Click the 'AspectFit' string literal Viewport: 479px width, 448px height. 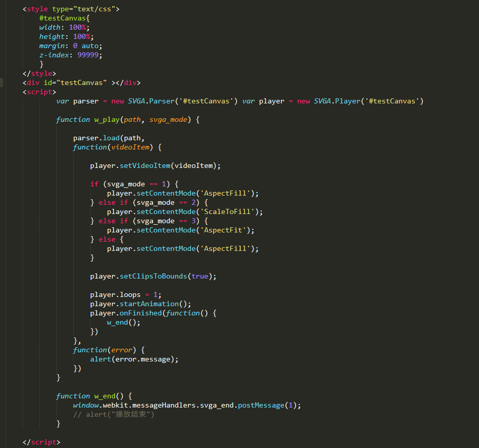tap(225, 230)
